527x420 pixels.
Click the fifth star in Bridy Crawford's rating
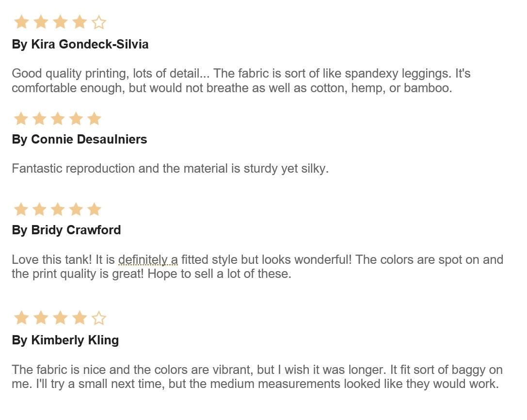coord(94,209)
